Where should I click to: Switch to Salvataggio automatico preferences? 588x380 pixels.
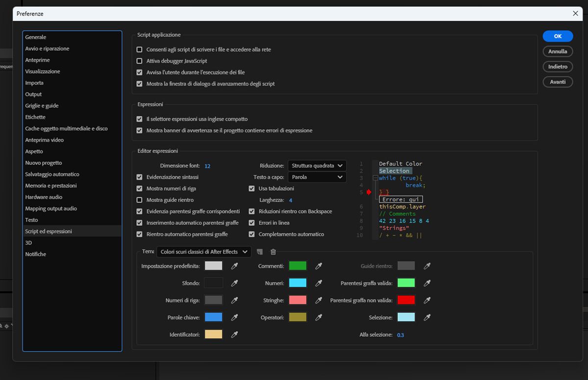(x=73, y=174)
